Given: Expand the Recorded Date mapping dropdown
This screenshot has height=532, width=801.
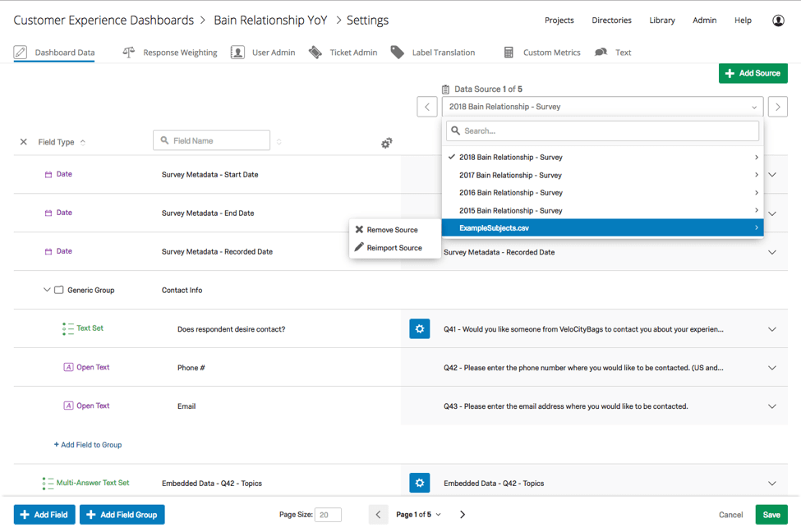Looking at the screenshot, I should click(772, 252).
